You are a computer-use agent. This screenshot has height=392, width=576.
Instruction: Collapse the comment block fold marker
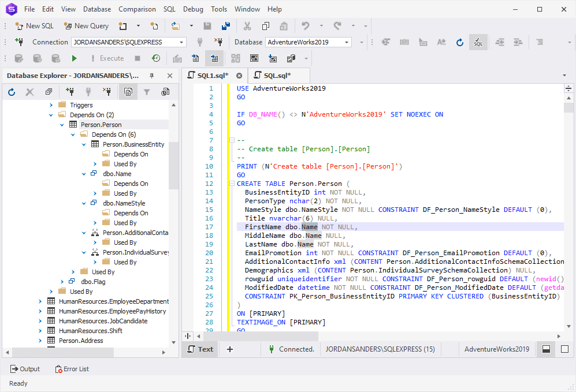(x=232, y=140)
